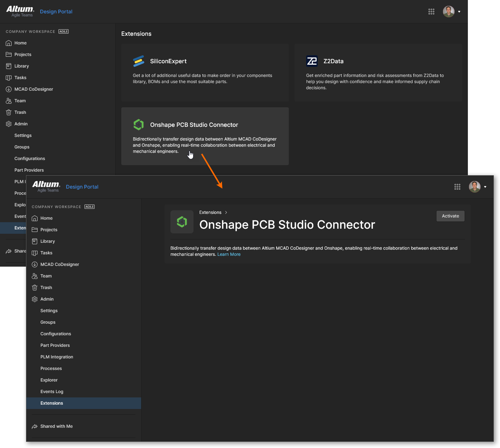This screenshot has width=500, height=448.
Task: Select MCAD CoDesigner in the front window sidebar
Action: click(x=83, y=264)
